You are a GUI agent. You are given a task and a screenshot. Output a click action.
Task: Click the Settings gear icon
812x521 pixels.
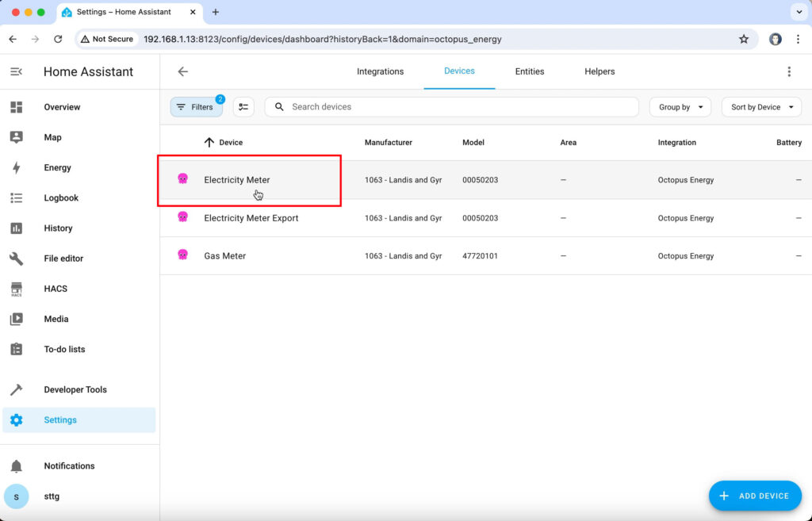pyautogui.click(x=17, y=420)
